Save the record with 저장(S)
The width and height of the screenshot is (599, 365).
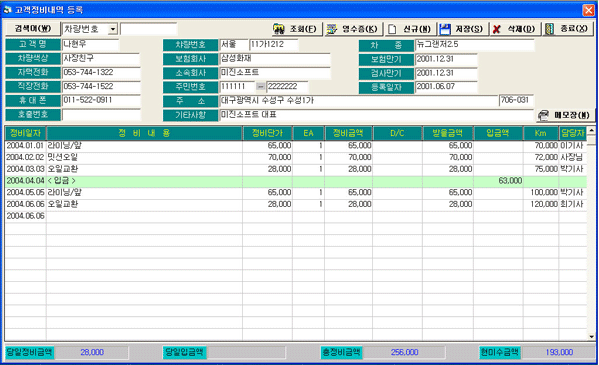coord(463,29)
